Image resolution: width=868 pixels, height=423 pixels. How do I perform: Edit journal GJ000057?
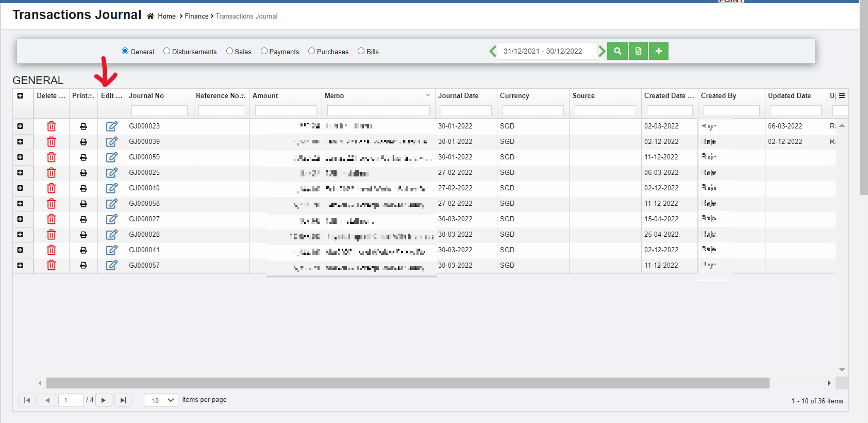click(x=112, y=265)
